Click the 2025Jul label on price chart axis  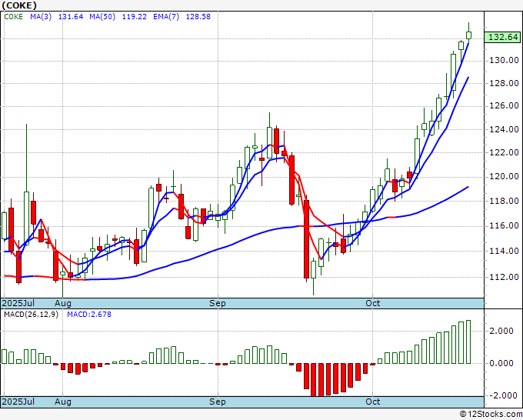(18, 303)
